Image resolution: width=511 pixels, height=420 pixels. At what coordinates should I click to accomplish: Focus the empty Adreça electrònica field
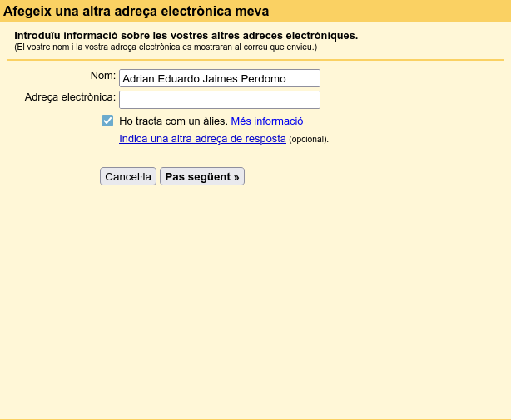tap(220, 100)
